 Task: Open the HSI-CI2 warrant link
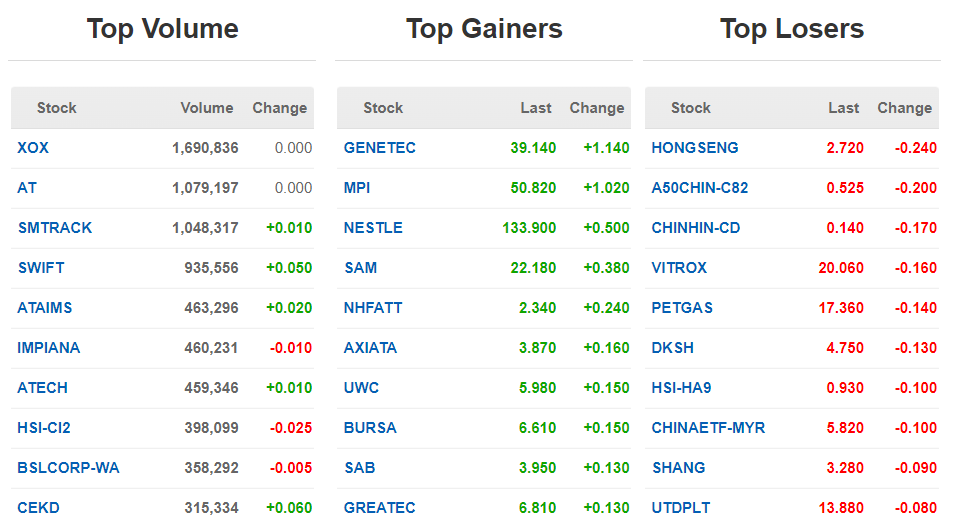(44, 428)
